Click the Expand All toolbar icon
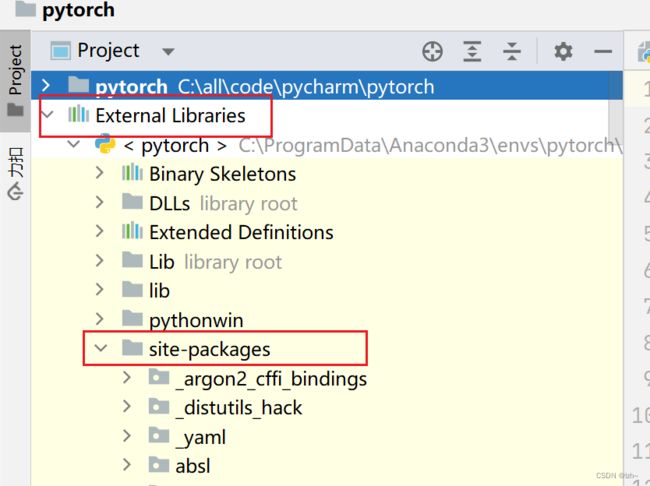 pos(472,52)
